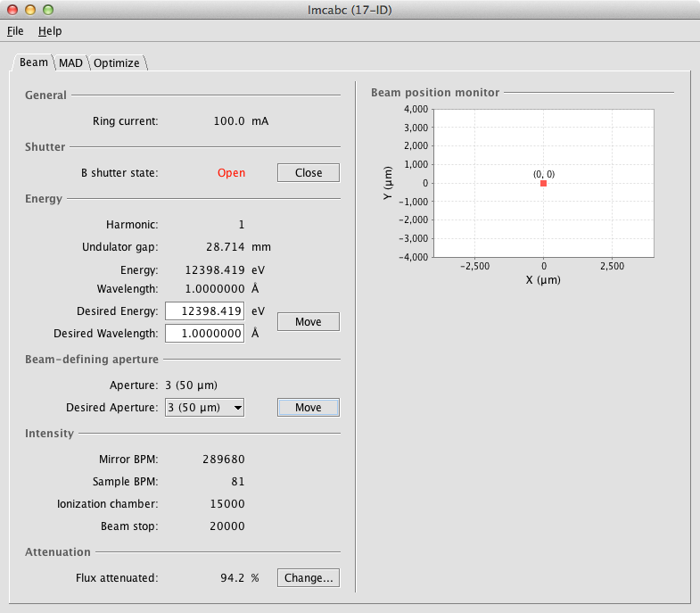Click the Energy readout 12398.419 eV
This screenshot has height=613, width=700.
coord(225,270)
